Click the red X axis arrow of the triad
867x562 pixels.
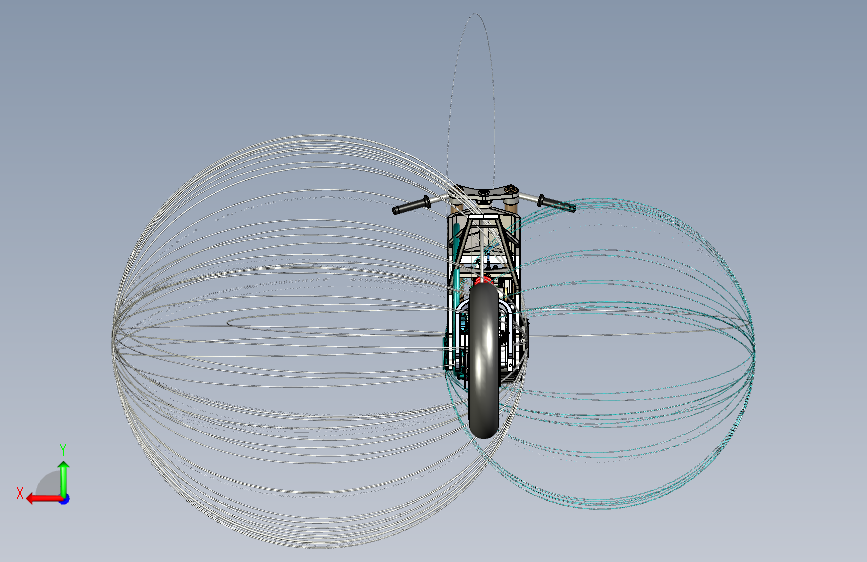[43, 499]
